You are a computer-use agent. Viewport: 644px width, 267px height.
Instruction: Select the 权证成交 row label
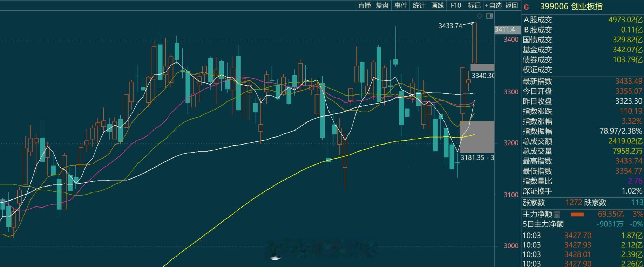tap(537, 70)
